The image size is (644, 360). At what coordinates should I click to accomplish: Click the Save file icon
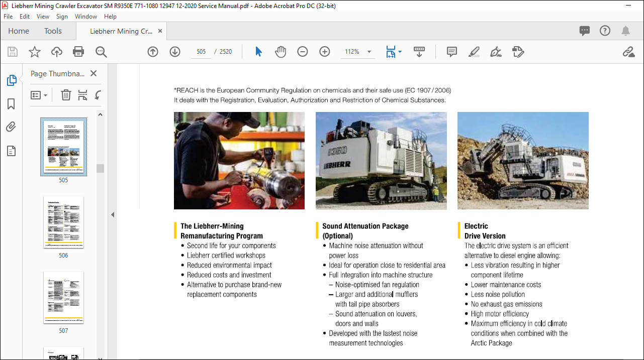point(13,52)
